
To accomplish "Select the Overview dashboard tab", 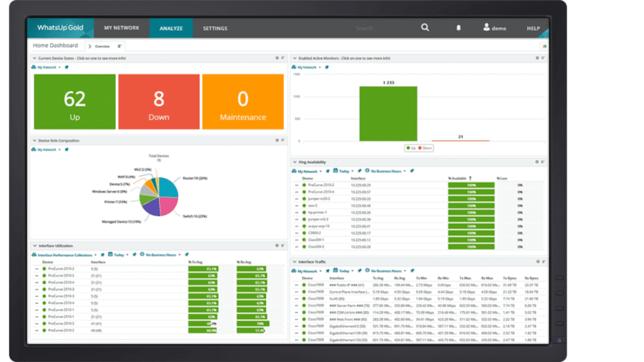I will pos(102,47).
